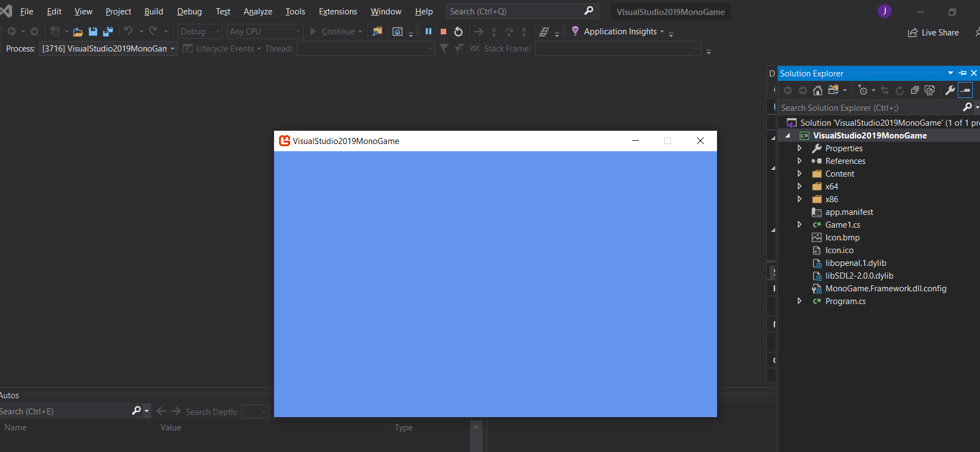Open Properties wrench in Solution Explorer

point(950,90)
